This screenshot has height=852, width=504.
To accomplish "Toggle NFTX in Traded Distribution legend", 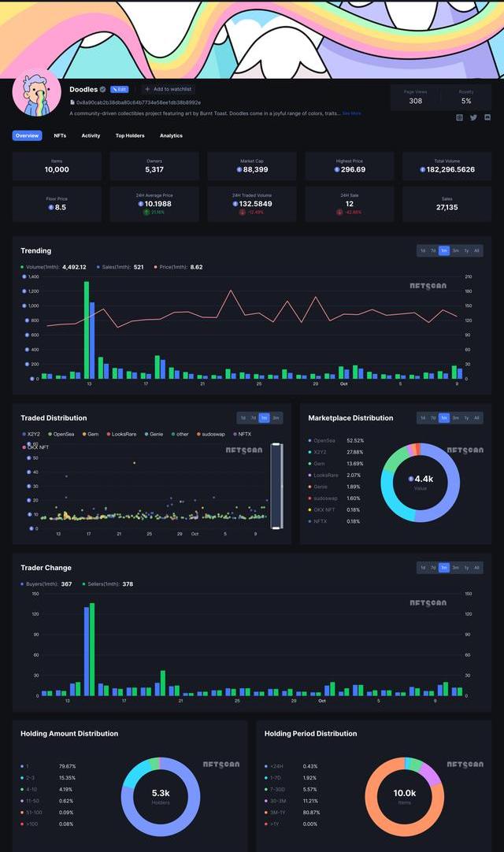I will pos(242,434).
